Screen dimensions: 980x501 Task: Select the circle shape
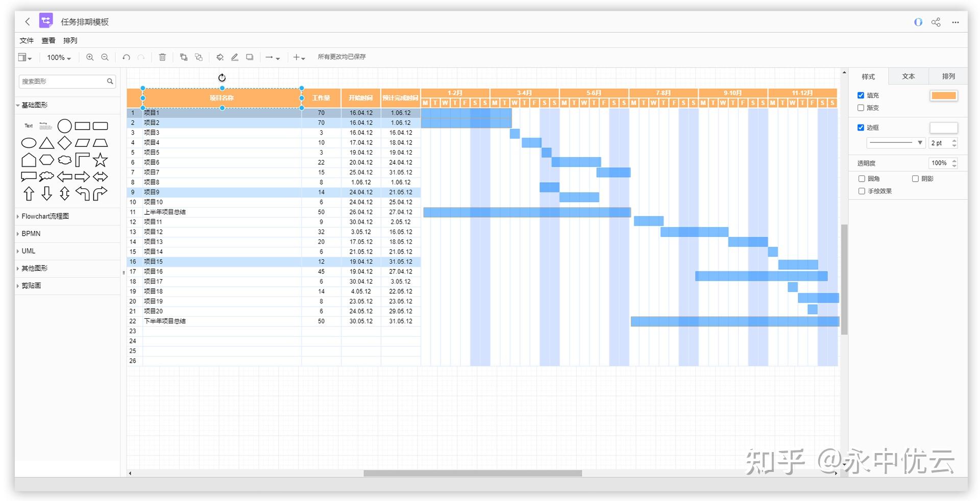[65, 126]
